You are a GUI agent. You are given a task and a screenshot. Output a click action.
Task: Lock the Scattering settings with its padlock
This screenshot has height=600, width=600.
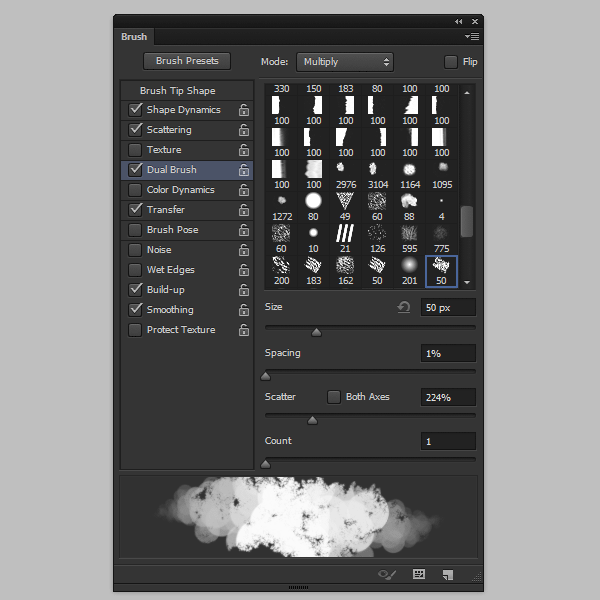click(243, 130)
